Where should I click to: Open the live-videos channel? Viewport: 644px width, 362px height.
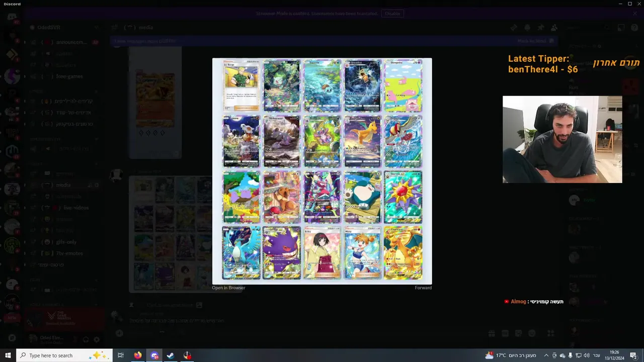(x=64, y=208)
